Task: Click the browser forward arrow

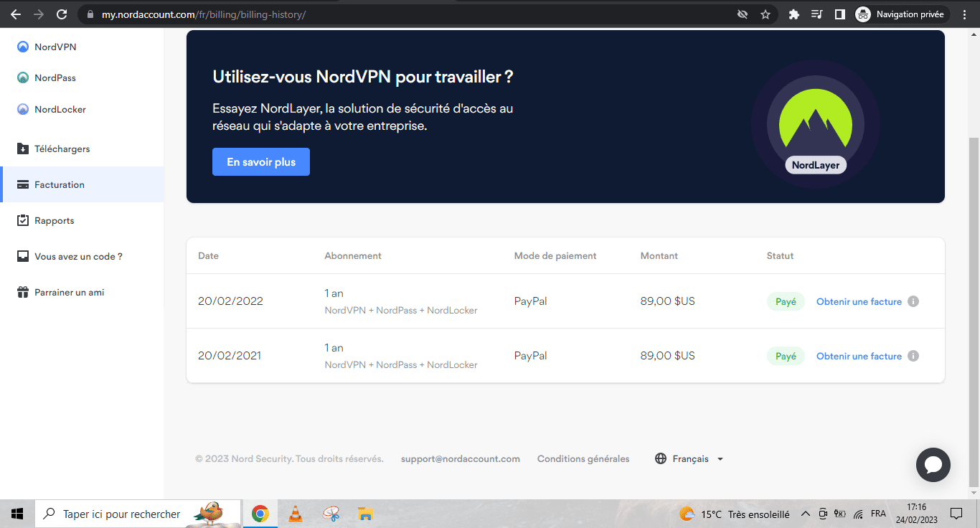Action: pos(39,14)
